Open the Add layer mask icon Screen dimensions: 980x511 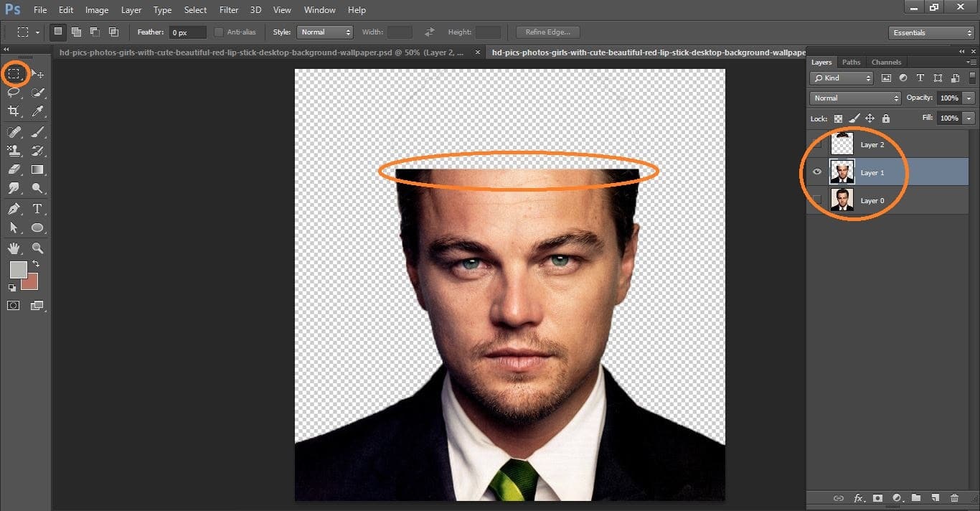(x=877, y=497)
